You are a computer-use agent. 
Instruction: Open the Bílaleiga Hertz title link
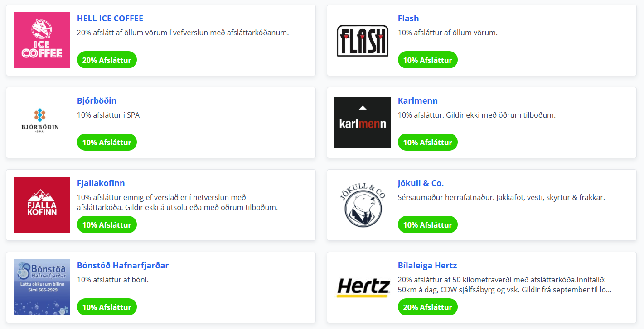click(x=427, y=266)
